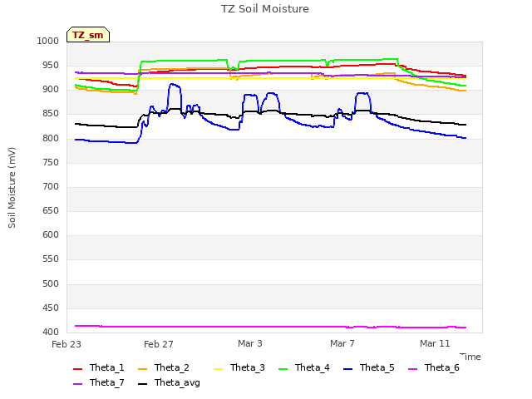Click the TZ_sm tab label

coord(88,35)
